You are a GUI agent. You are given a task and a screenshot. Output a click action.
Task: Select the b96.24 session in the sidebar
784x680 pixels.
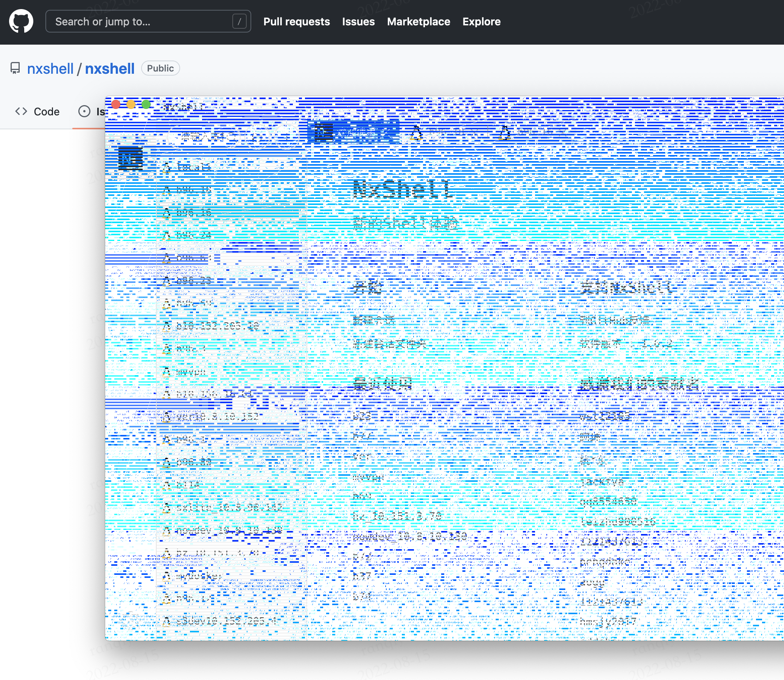click(194, 235)
